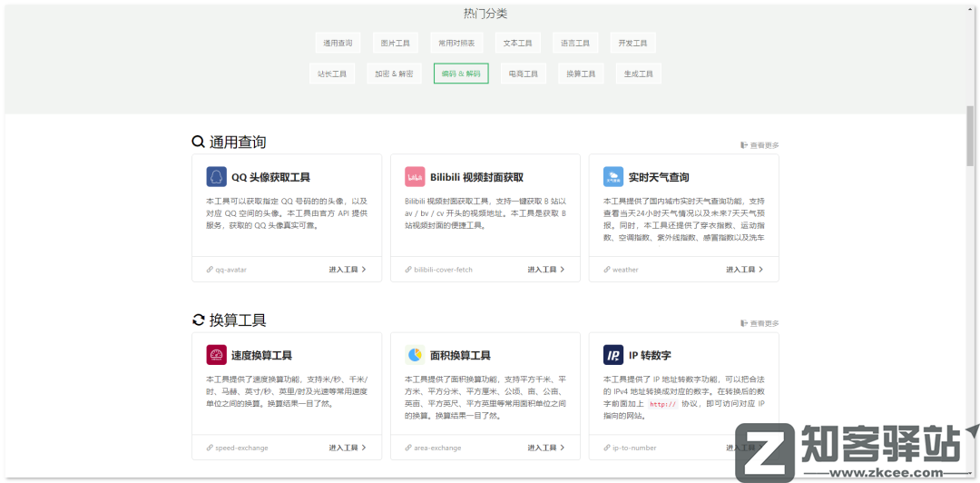980x483 pixels.
Task: Click the link icon beside qq-avatar
Action: coord(210,270)
